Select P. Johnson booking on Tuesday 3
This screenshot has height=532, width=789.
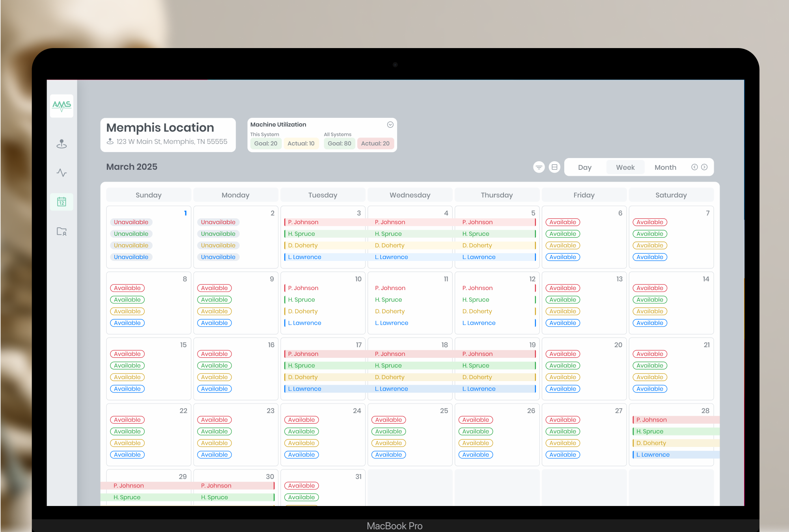pyautogui.click(x=303, y=222)
